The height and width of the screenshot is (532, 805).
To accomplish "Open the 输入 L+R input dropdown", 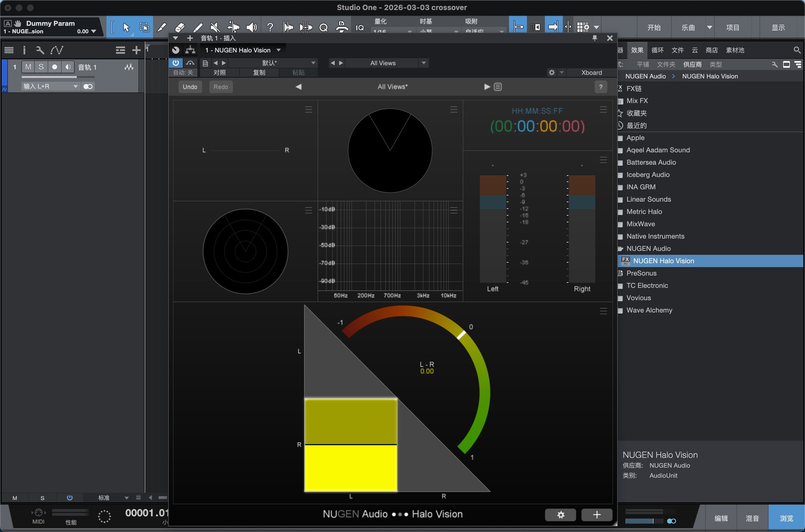I will [x=50, y=86].
